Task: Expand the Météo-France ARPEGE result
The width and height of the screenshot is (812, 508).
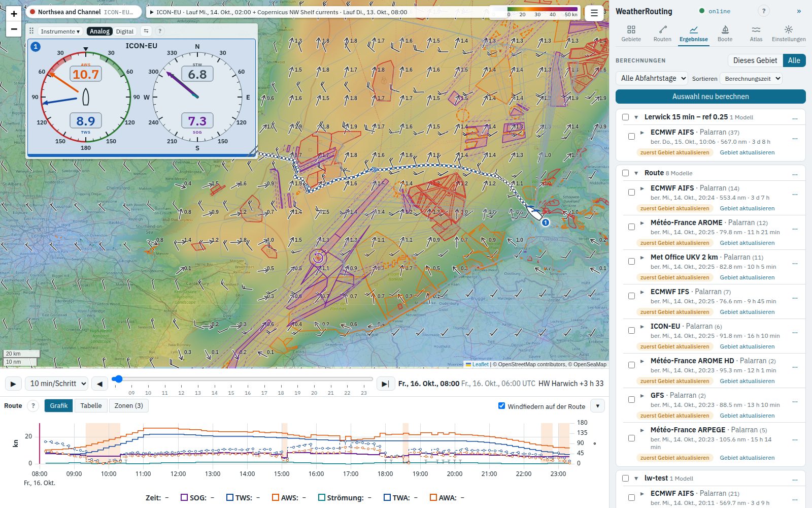Action: click(642, 430)
